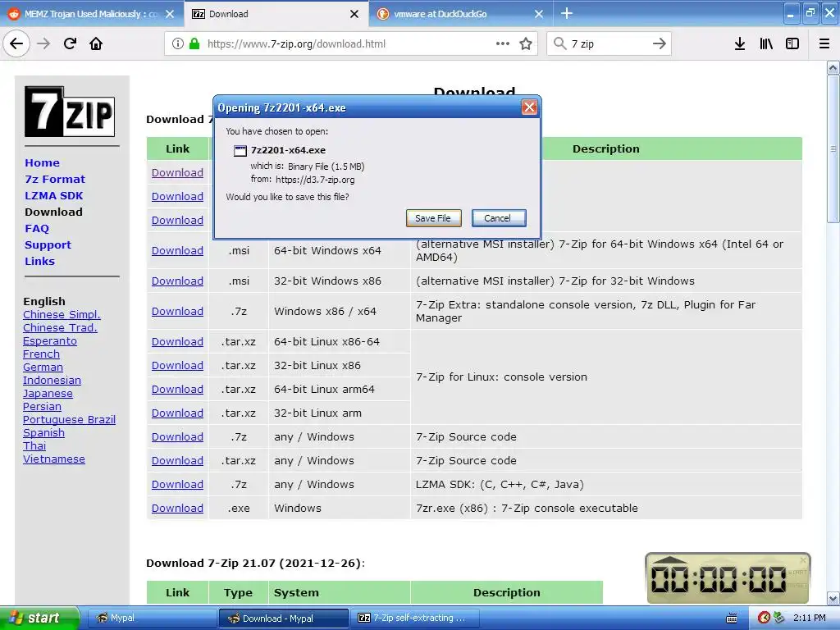Open the FAQ link
Viewport: 840px width, 630px height.
pyautogui.click(x=37, y=229)
